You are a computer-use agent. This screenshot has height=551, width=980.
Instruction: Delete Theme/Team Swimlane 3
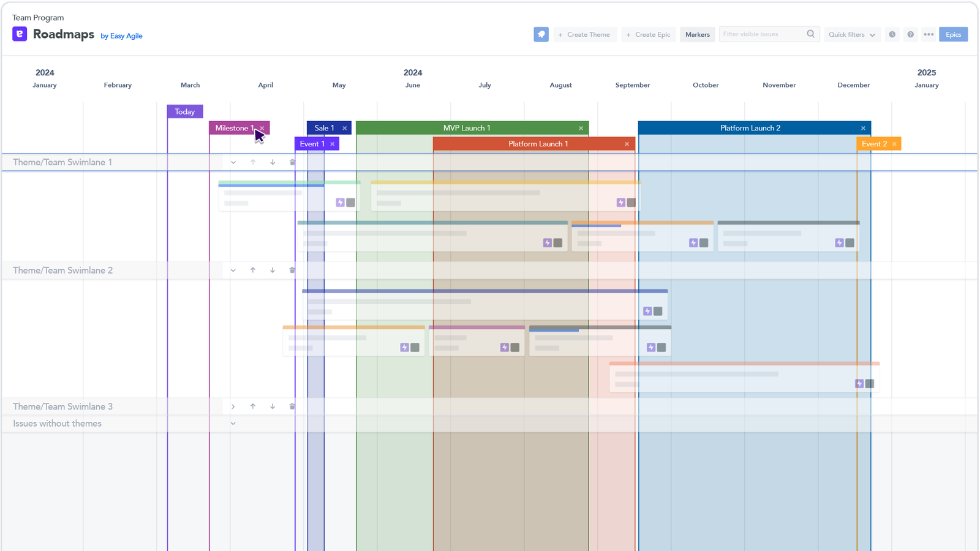click(x=292, y=407)
